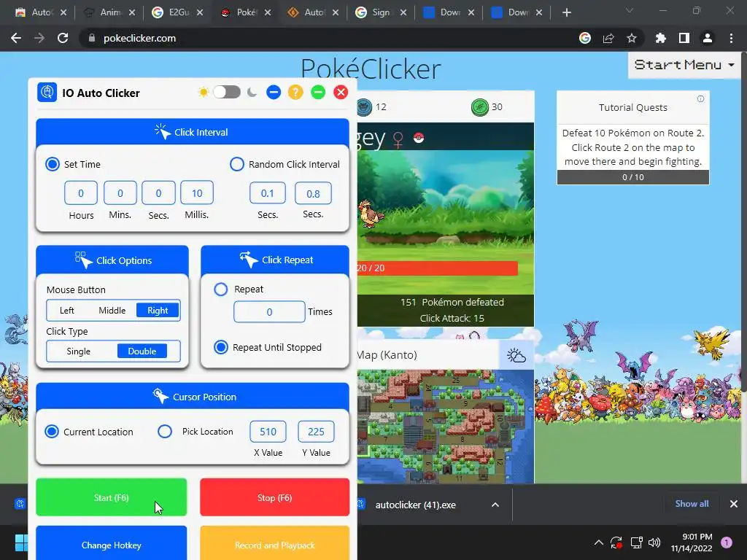Click the Millis. input field showing 10
This screenshot has height=560, width=747.
(197, 192)
